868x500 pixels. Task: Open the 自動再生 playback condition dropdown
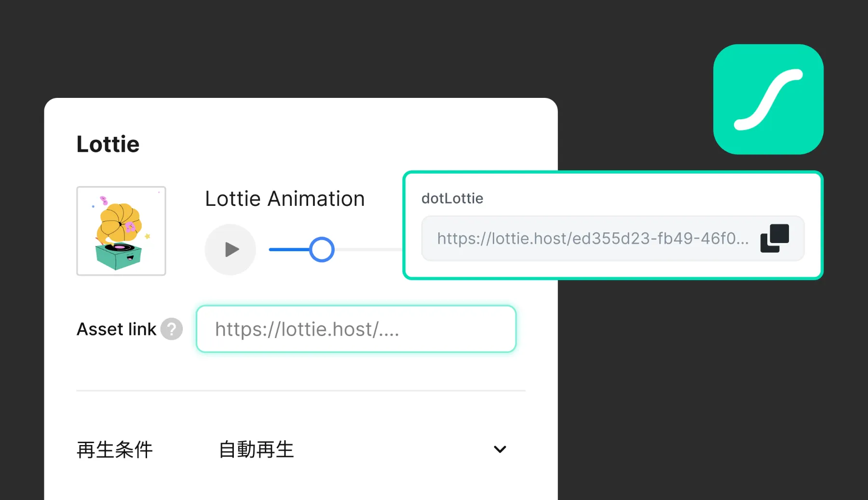click(x=363, y=449)
